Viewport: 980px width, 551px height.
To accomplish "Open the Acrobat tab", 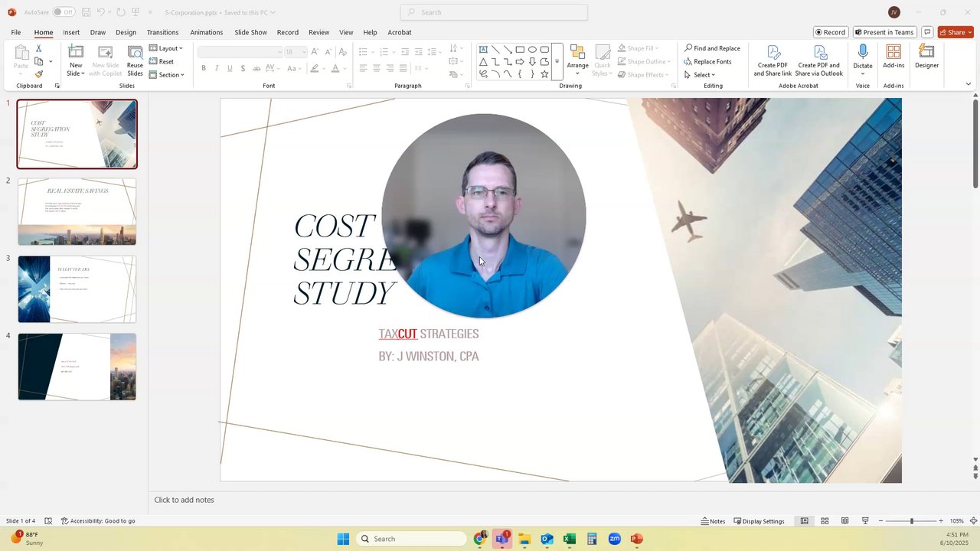I will tap(400, 32).
